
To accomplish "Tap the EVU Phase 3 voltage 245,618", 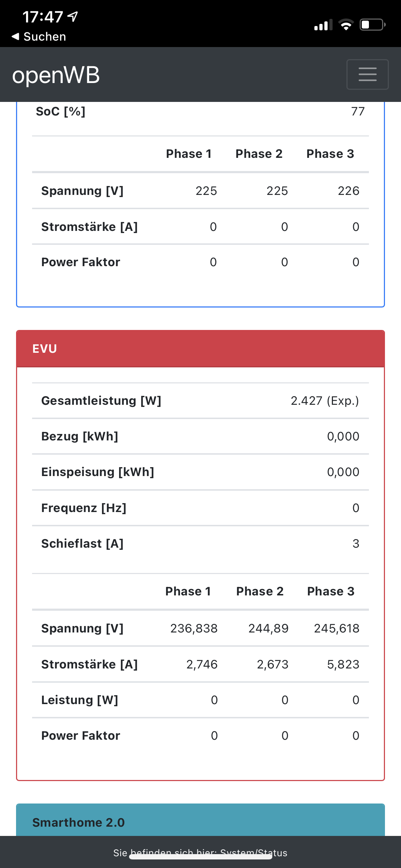I will (336, 629).
